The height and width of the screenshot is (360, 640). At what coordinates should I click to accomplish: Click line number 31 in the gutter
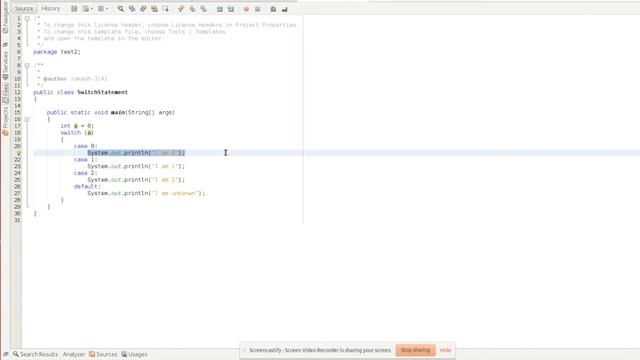coord(17,220)
